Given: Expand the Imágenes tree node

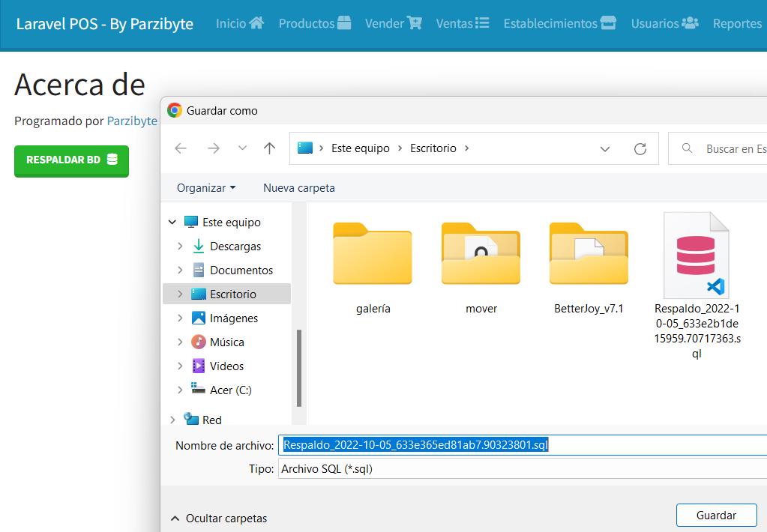Looking at the screenshot, I should coord(180,318).
